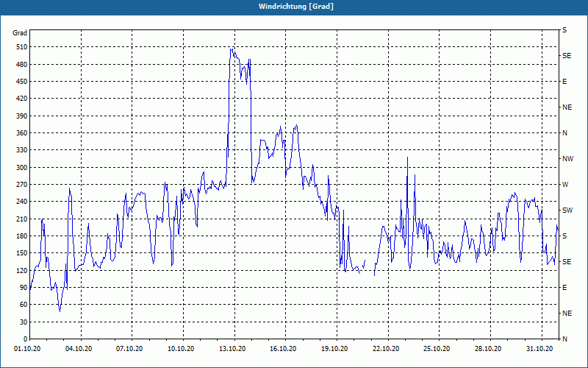Click the chart title Windrichtung [Grad]
This screenshot has height=368, width=588.
click(x=296, y=7)
